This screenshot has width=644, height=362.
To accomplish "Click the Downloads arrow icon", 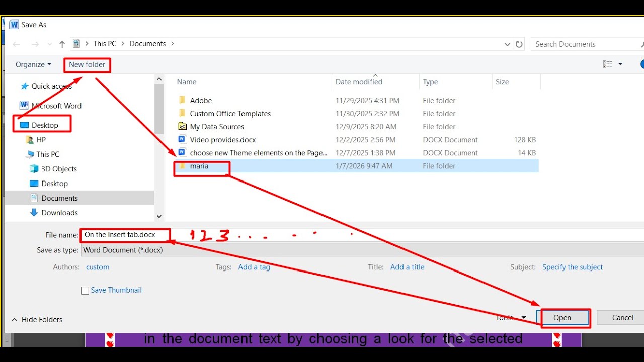I will [x=34, y=213].
